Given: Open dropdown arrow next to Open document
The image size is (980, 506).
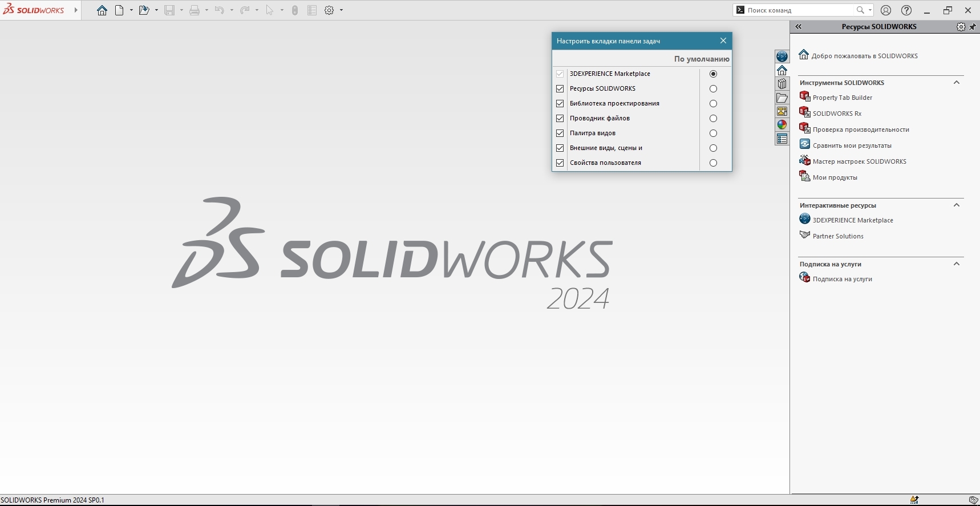Looking at the screenshot, I should click(x=156, y=10).
